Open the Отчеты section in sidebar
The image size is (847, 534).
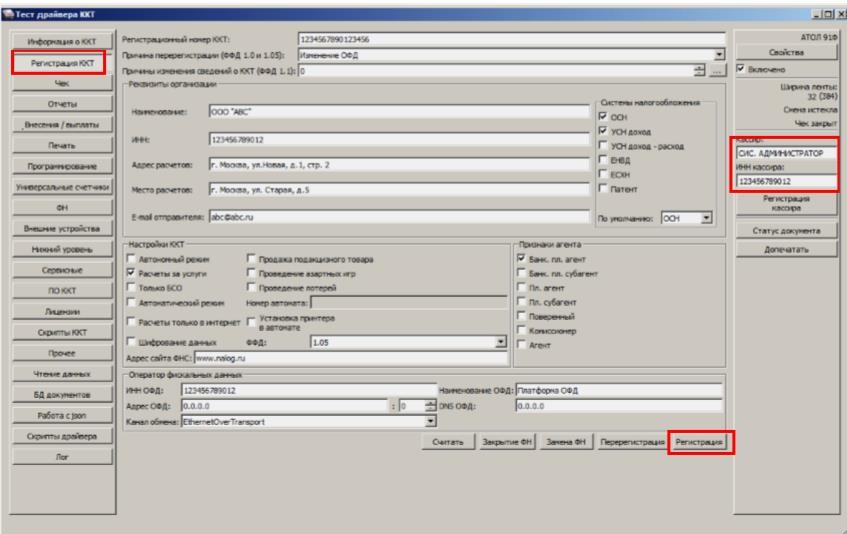click(x=62, y=104)
